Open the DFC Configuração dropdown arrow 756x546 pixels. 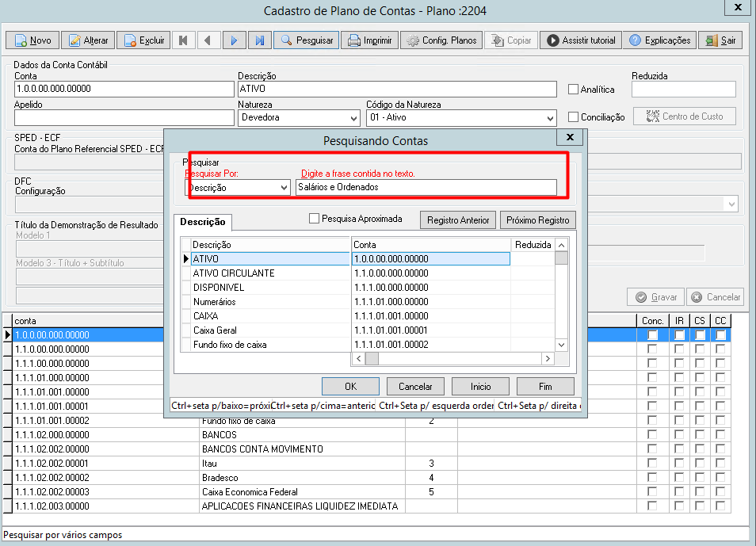click(x=731, y=204)
